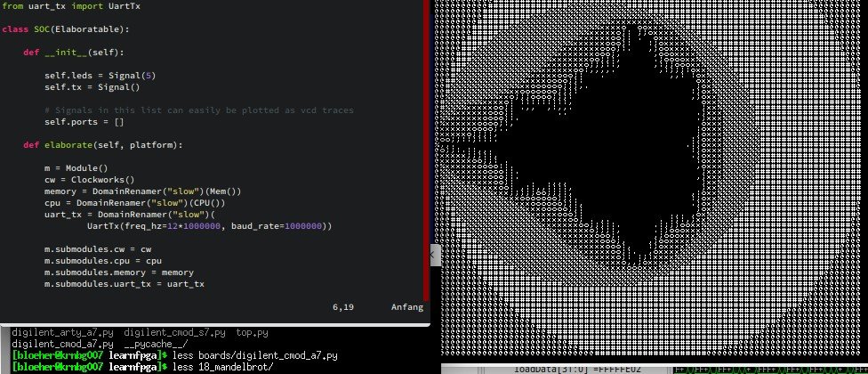868x374 pixels.
Task: Click the green waveform trace next to loadData
Action: pos(770,370)
